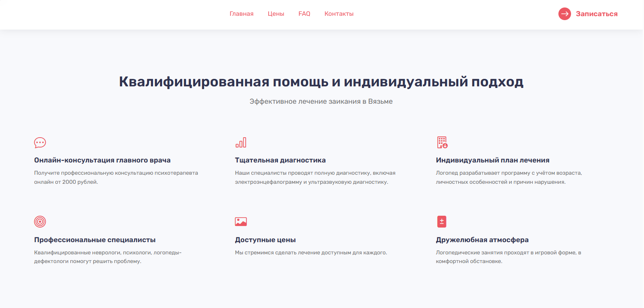Click the bar chart diagnostics icon

click(241, 142)
